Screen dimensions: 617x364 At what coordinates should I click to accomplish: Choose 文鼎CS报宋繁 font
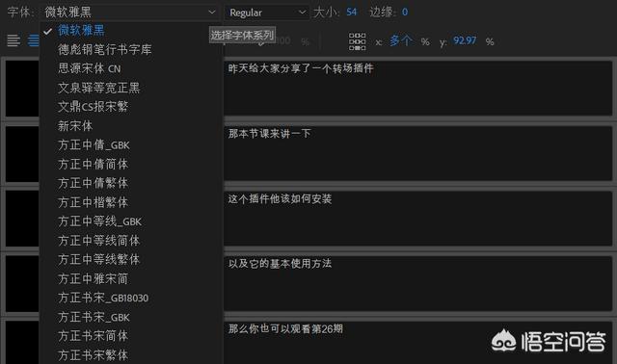click(x=93, y=107)
